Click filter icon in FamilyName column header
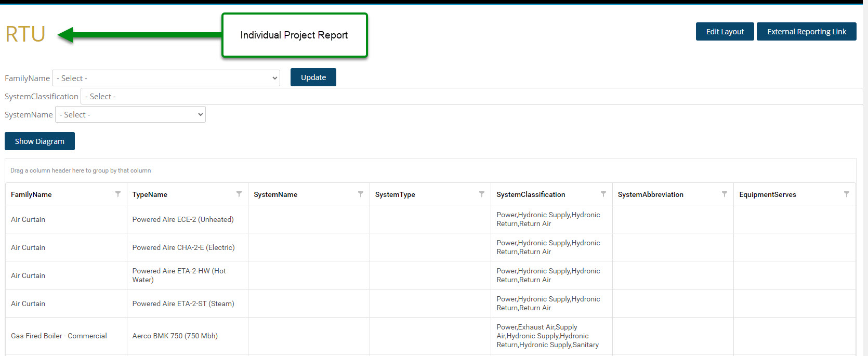Image resolution: width=868 pixels, height=356 pixels. [x=118, y=194]
